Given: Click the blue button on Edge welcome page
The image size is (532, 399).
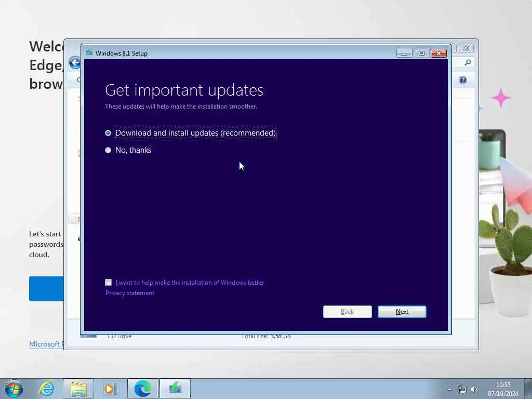Looking at the screenshot, I should 46,289.
